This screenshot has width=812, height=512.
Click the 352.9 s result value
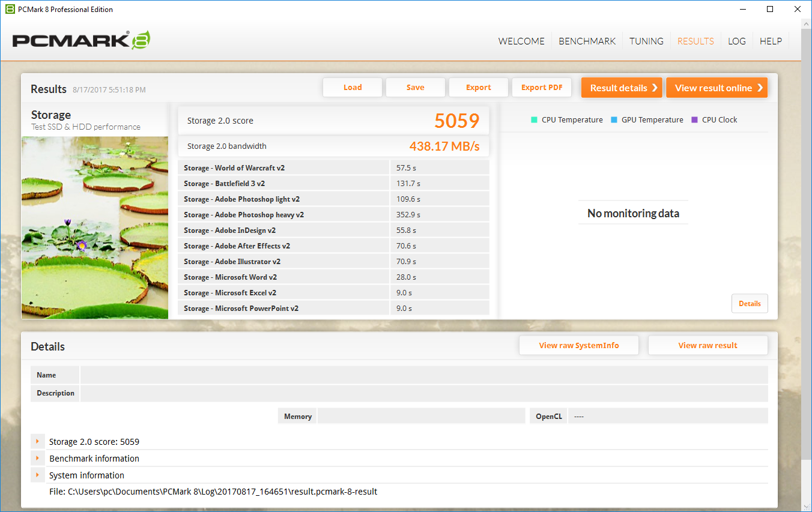(408, 214)
